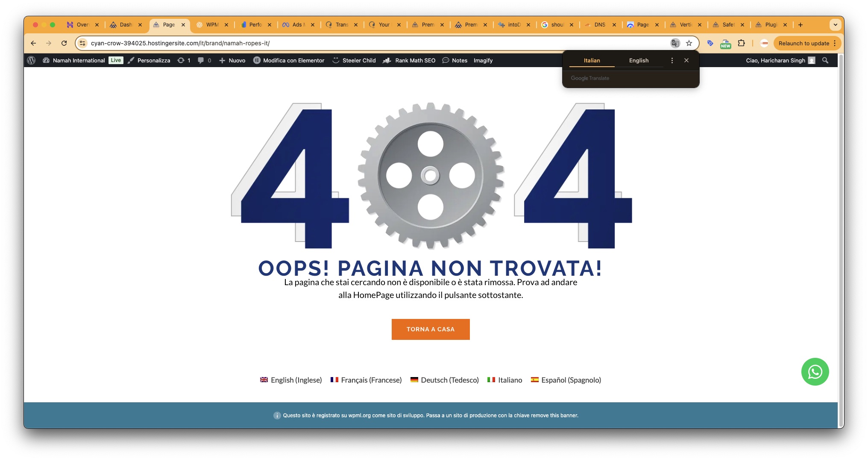Open the comments bubble icon showing 0
868x460 pixels.
click(x=204, y=60)
